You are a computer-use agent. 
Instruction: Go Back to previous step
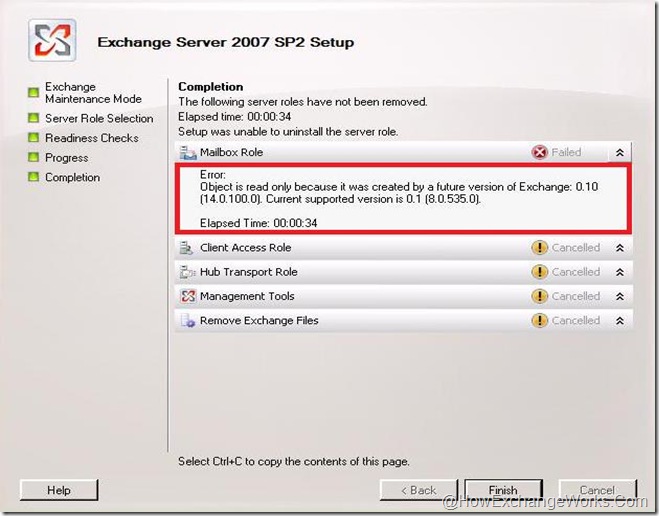click(x=419, y=490)
